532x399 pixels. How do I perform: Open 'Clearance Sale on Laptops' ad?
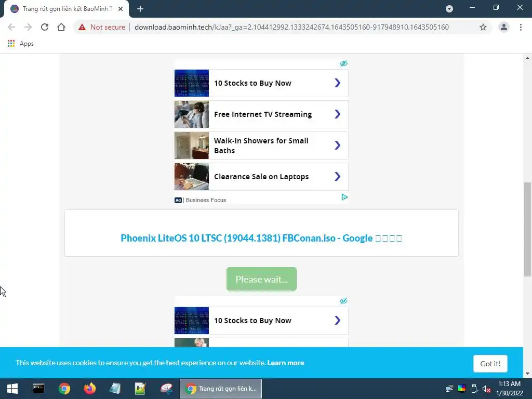tap(261, 177)
